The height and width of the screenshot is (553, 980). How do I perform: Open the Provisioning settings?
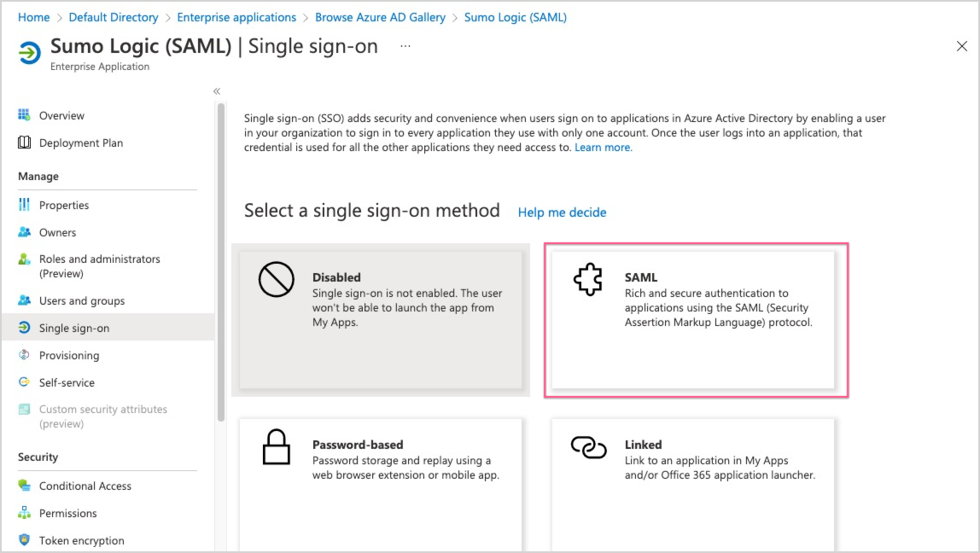click(x=69, y=355)
